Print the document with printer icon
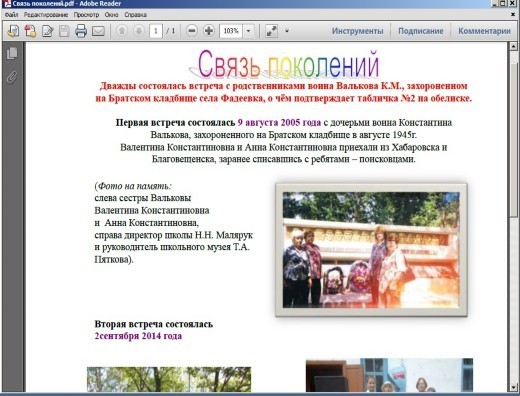This screenshot has width=520, height=396. [81, 31]
